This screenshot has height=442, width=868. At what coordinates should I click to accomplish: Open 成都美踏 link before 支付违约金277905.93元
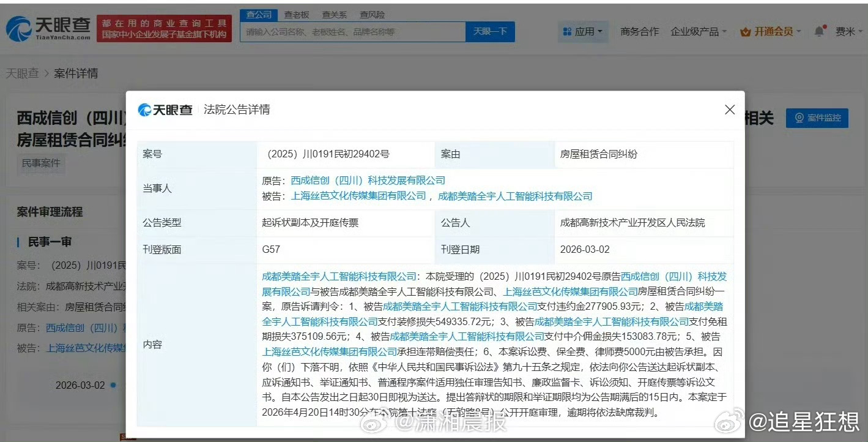pos(461,306)
